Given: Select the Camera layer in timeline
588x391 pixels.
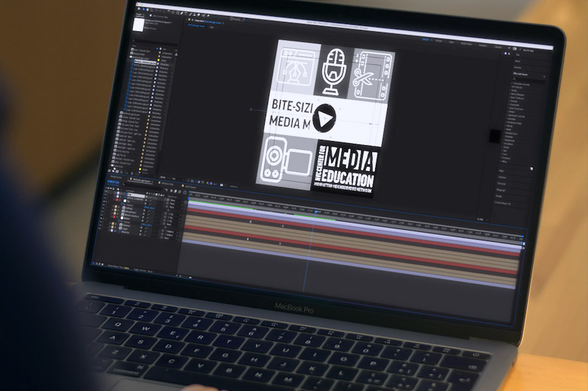Looking at the screenshot, I should [127, 225].
